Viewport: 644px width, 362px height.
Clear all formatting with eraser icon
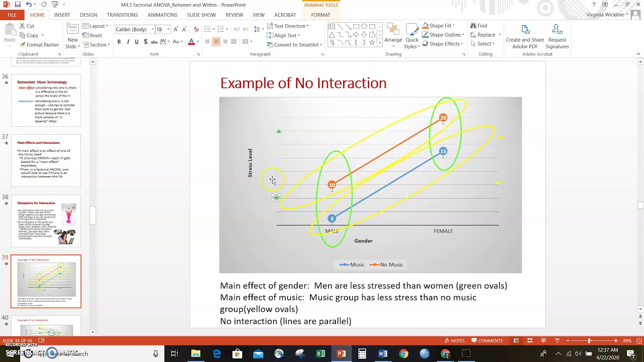pos(196,29)
